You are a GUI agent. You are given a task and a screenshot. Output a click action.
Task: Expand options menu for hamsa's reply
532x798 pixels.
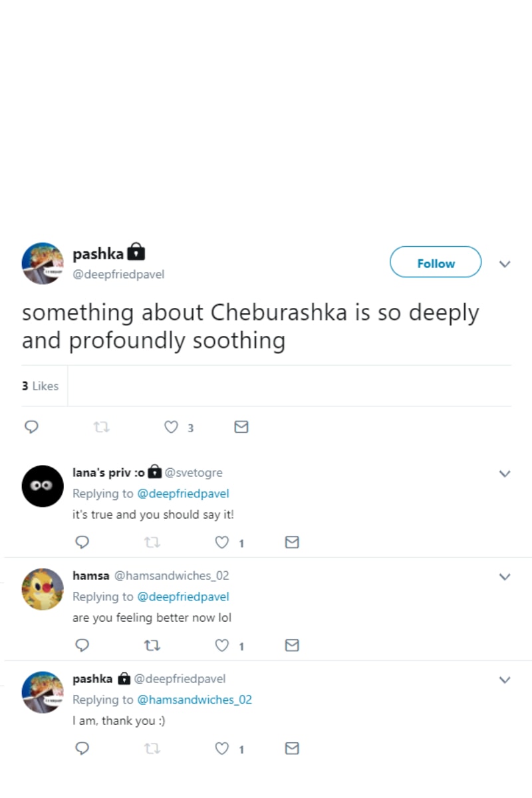(505, 577)
